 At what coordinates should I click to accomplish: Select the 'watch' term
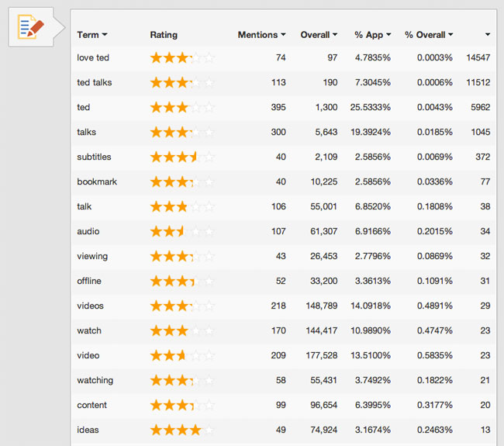pos(89,330)
